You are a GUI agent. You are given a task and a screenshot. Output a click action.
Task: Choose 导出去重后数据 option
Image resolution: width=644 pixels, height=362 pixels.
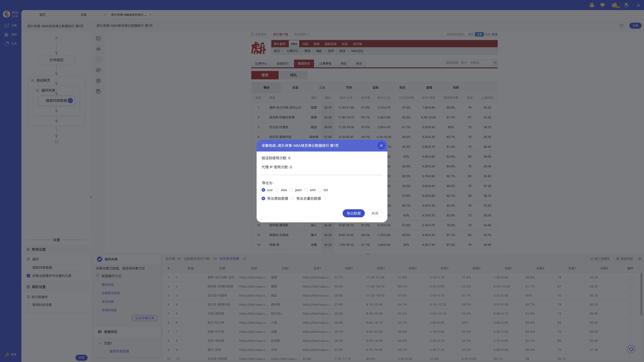tap(292, 199)
